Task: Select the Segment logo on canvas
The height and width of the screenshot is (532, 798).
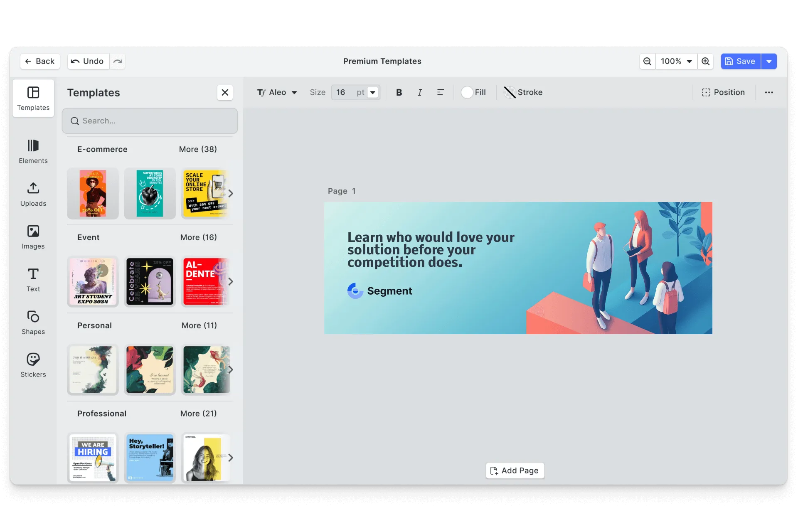Action: [380, 291]
